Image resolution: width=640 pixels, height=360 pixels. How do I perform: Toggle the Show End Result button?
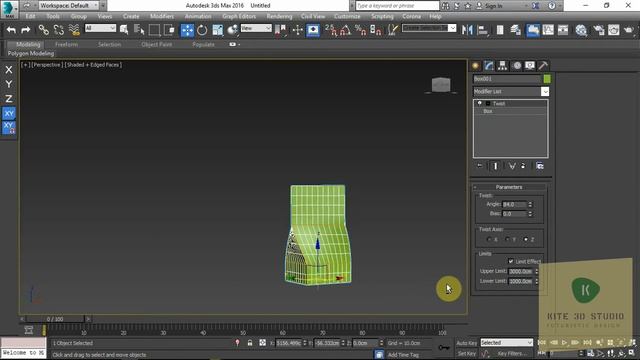click(495, 166)
